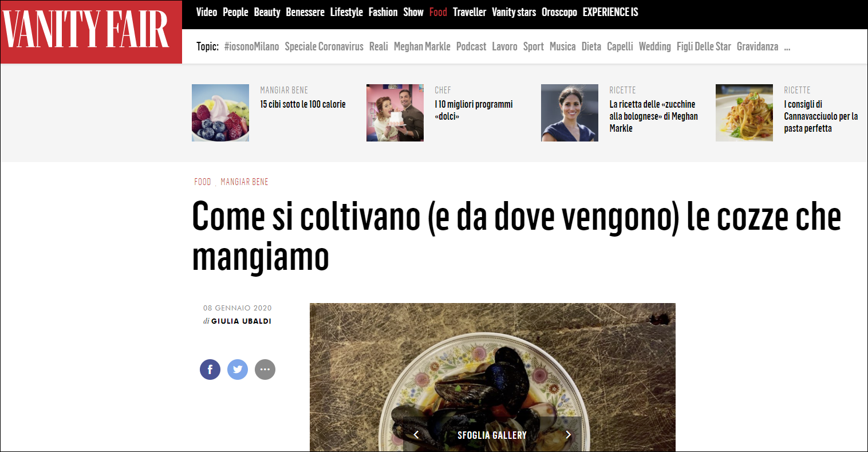
Task: Open more sharing options ellipsis icon
Action: [265, 370]
